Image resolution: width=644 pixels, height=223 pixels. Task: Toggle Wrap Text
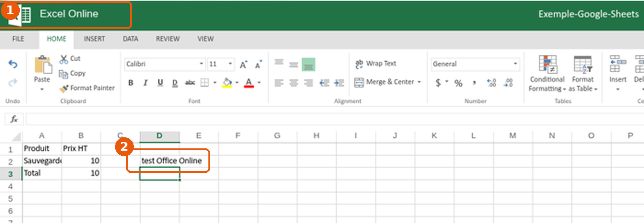[375, 64]
